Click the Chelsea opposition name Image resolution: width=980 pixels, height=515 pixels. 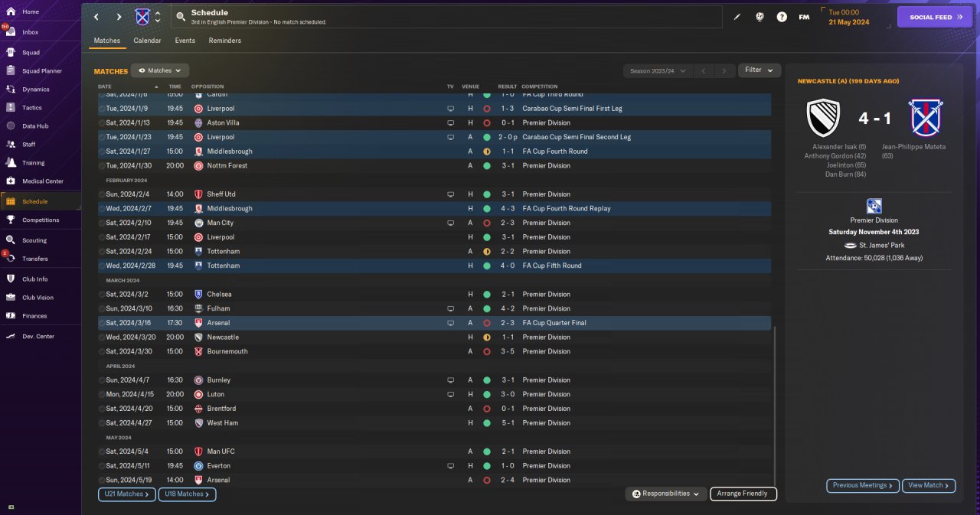click(219, 295)
